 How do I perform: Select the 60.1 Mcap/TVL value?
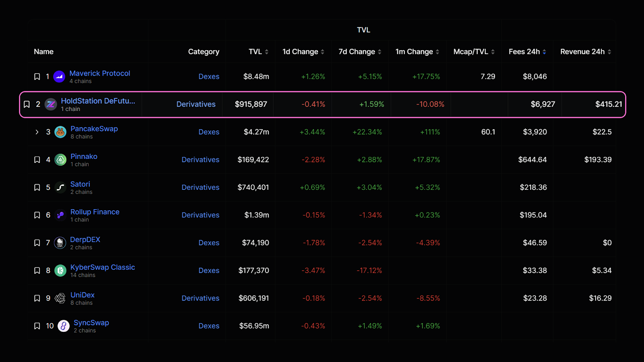pos(488,132)
